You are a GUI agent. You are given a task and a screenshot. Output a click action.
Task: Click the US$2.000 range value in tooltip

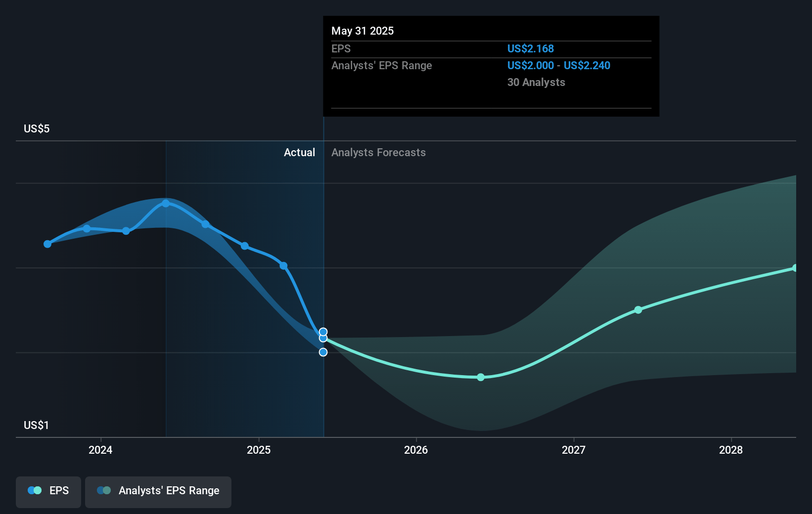tap(531, 66)
